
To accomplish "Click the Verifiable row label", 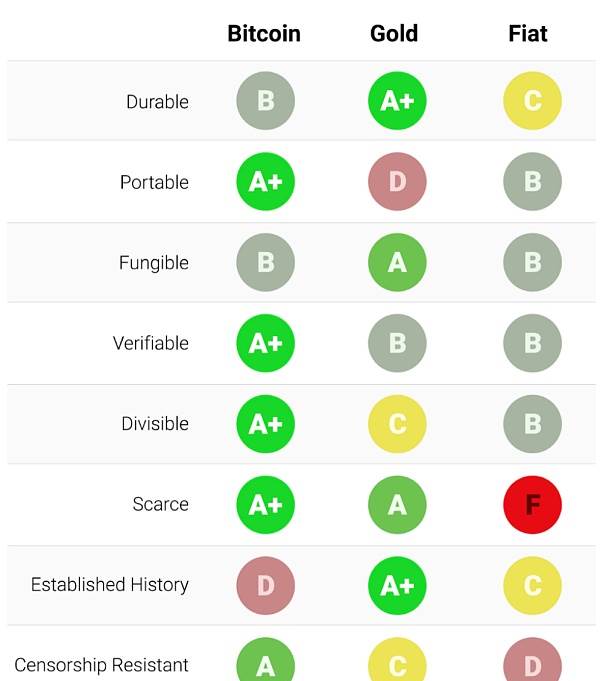I will 151,343.
